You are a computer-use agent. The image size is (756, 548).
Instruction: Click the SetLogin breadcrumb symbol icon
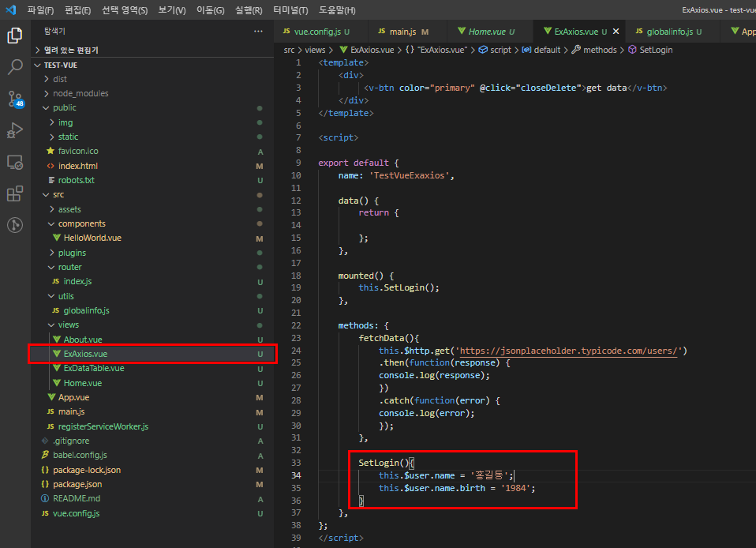pos(632,50)
